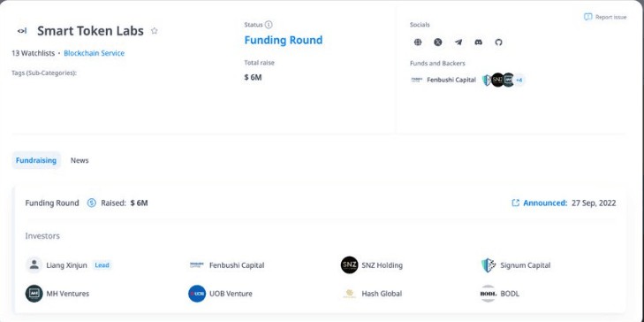The height and width of the screenshot is (322, 644).
Task: Open the X (Twitter) social icon
Action: pos(438,42)
